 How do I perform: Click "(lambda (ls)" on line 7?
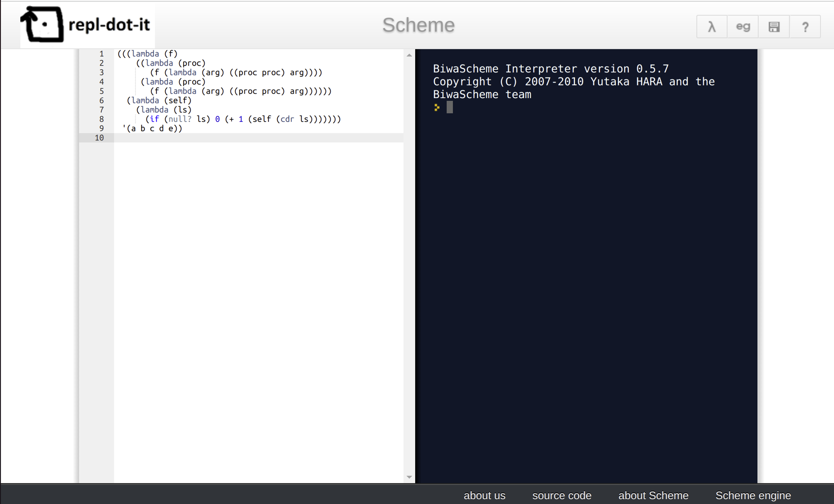click(x=164, y=110)
